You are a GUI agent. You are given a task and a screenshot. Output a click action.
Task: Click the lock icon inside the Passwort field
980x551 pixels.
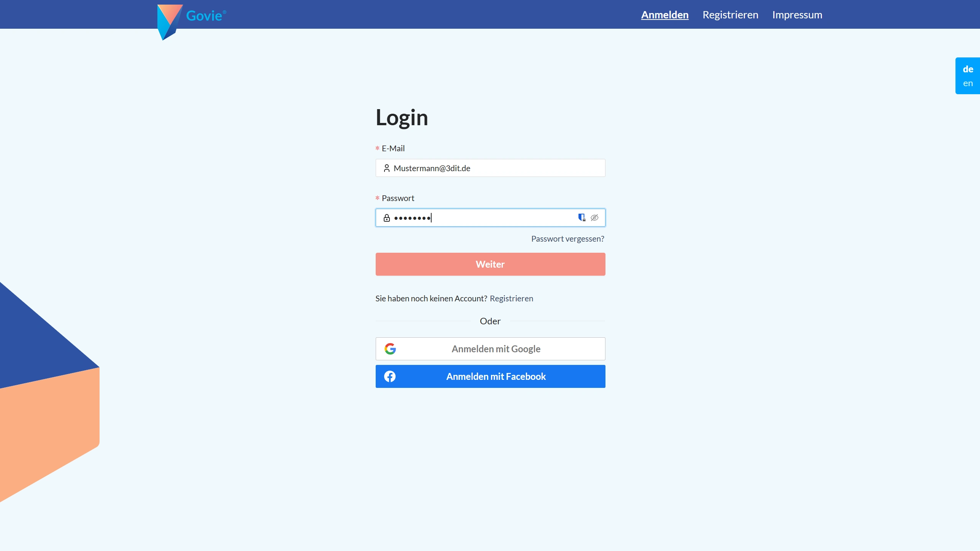pos(386,217)
